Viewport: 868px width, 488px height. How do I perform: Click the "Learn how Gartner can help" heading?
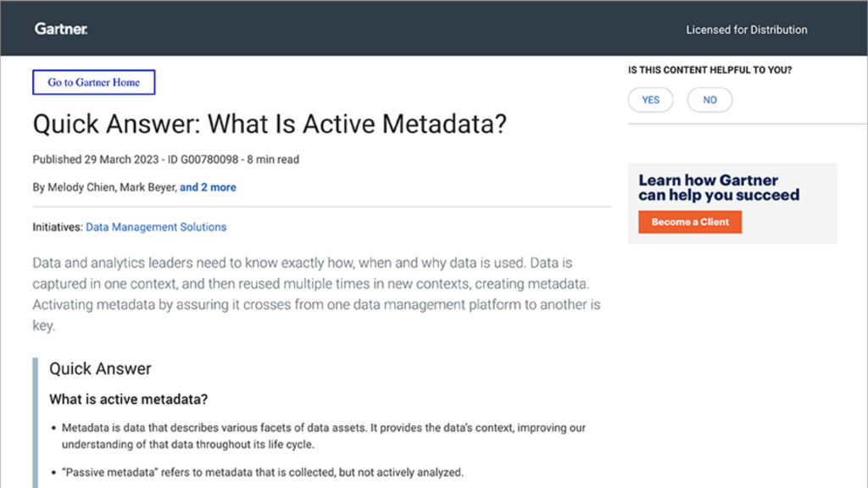tap(719, 187)
